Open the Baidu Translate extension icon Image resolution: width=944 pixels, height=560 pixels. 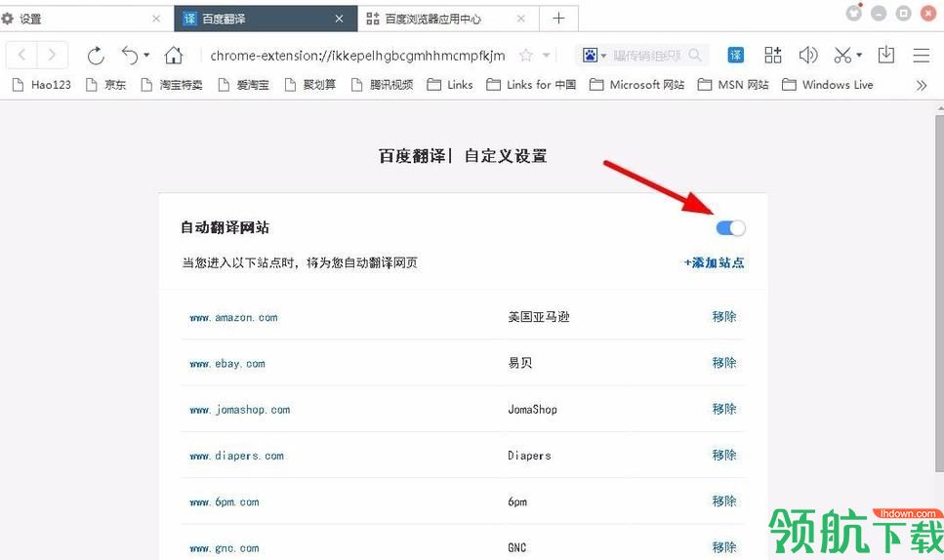point(735,56)
